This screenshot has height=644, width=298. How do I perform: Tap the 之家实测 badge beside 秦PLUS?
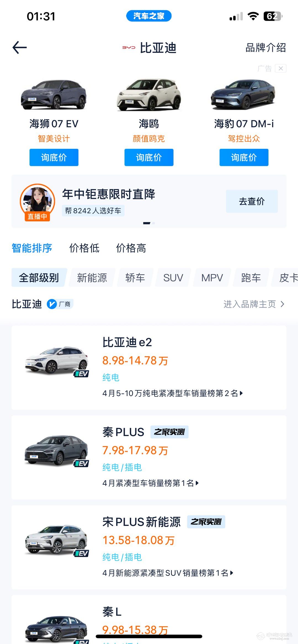click(x=169, y=432)
